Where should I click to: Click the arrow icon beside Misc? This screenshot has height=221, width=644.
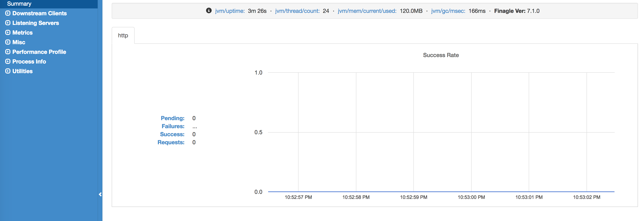(x=8, y=42)
